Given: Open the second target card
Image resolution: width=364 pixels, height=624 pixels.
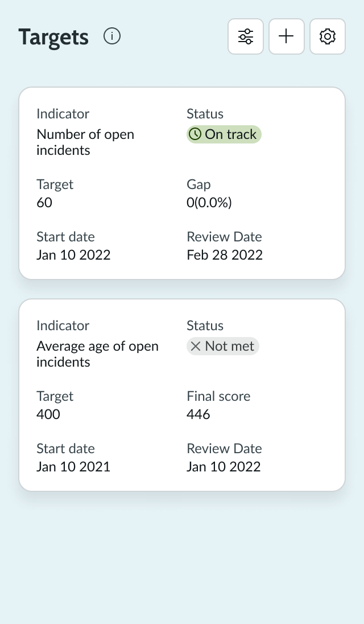Looking at the screenshot, I should [x=182, y=394].
